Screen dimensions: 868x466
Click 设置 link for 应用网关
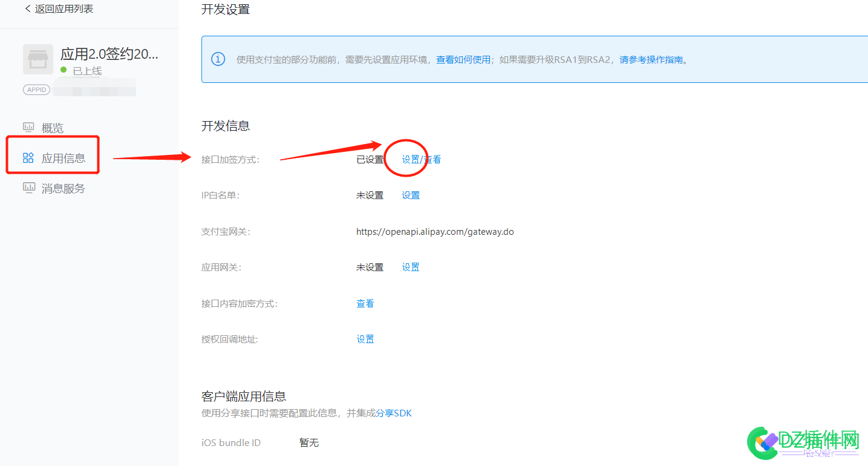coord(411,267)
